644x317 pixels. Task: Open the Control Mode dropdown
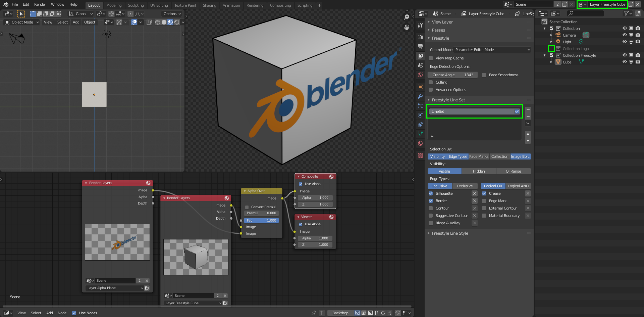coord(492,50)
